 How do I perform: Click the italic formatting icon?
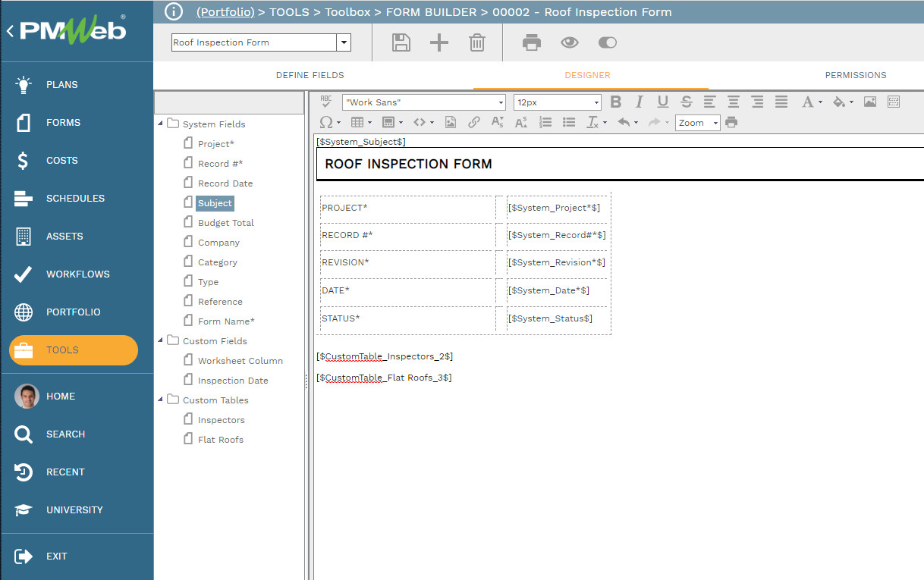click(640, 102)
